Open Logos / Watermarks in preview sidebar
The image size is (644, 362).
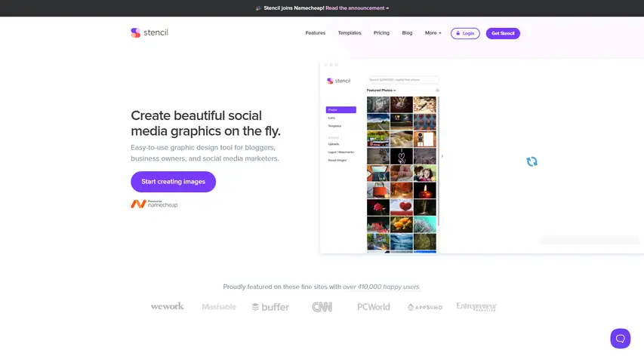click(340, 152)
